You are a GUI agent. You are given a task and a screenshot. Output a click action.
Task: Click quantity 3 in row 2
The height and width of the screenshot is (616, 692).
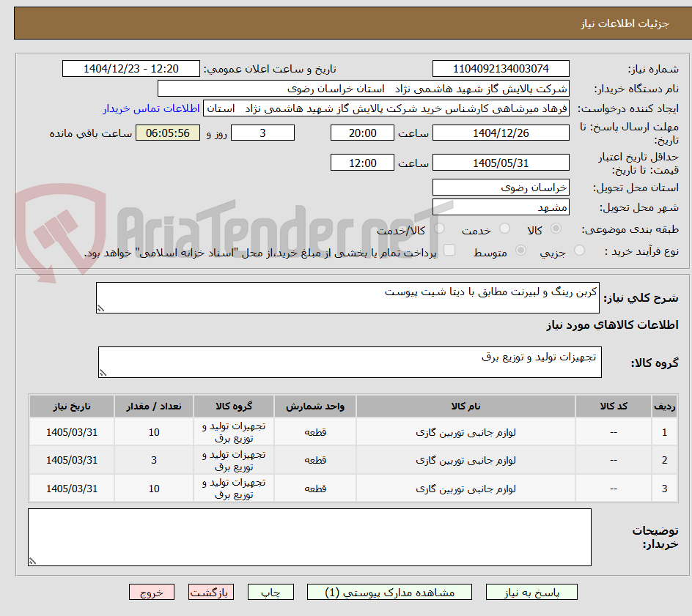tap(154, 460)
